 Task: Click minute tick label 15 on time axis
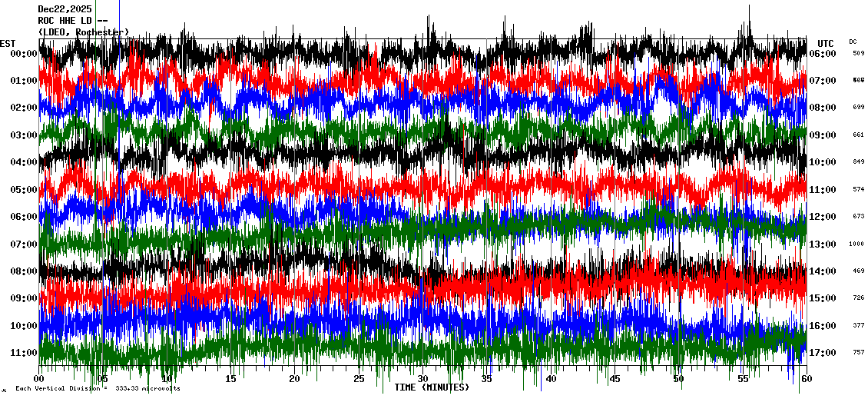[x=231, y=379]
